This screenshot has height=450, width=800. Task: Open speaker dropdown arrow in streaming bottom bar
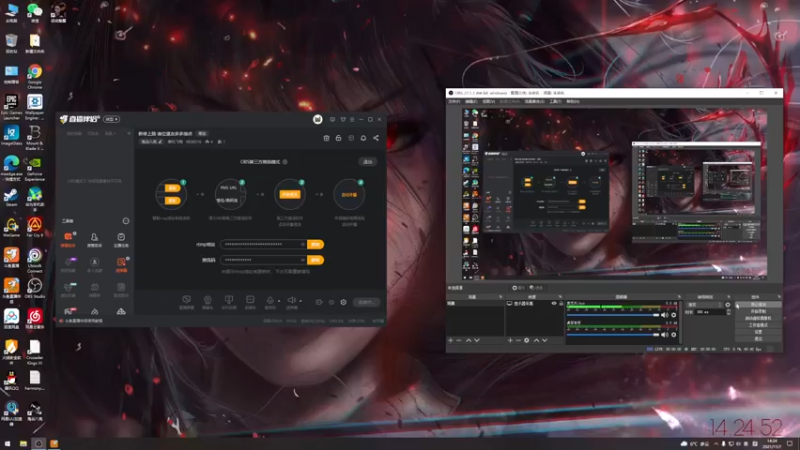click(301, 301)
